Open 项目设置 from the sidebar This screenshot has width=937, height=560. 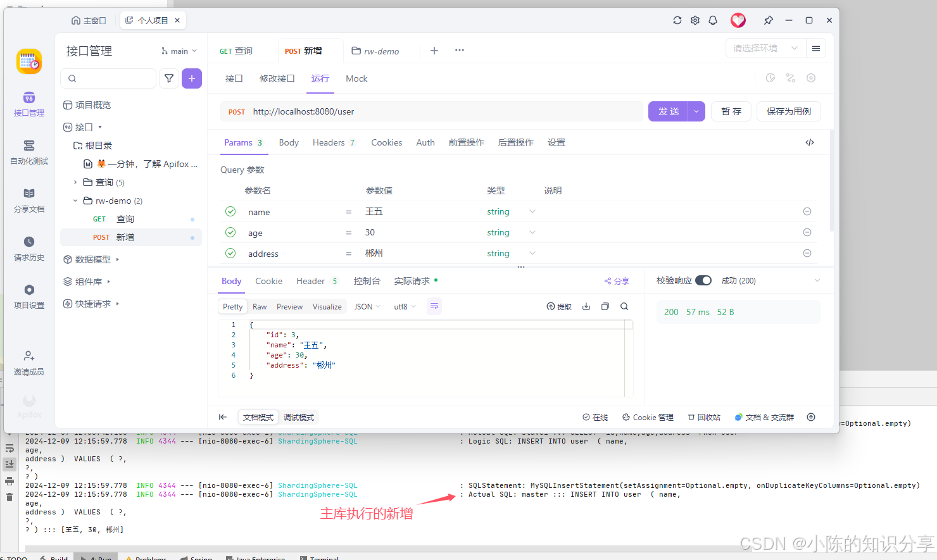(28, 296)
